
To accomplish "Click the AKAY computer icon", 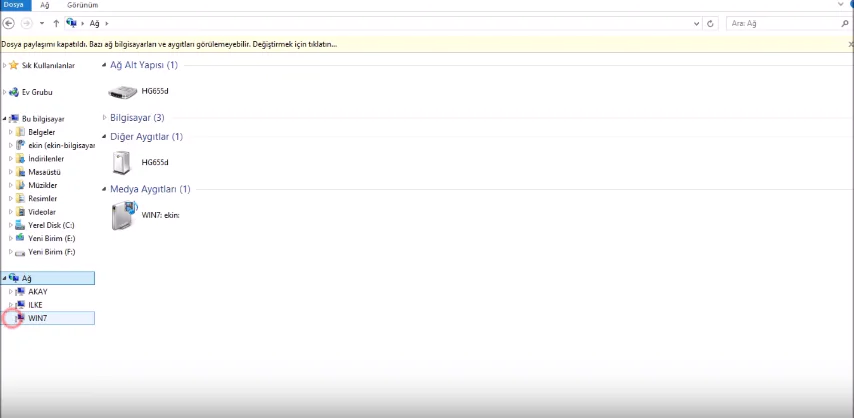I will pos(20,292).
